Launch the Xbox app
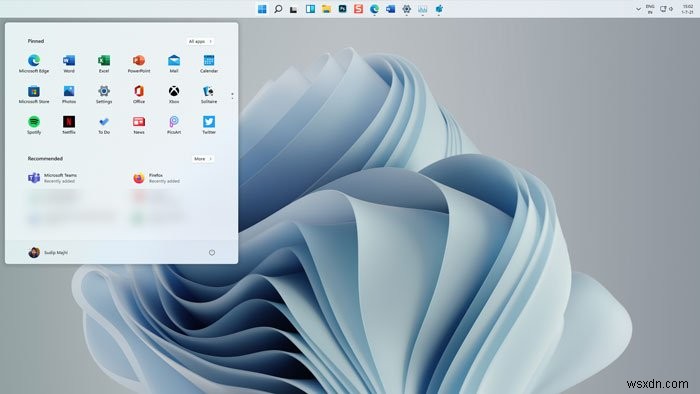Viewport: 700px width, 394px height. tap(174, 94)
